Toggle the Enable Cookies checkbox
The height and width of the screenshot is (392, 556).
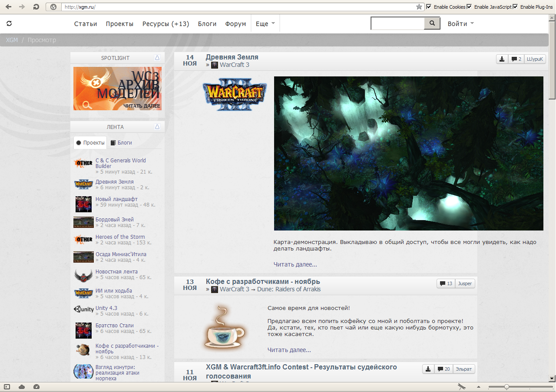(x=429, y=7)
